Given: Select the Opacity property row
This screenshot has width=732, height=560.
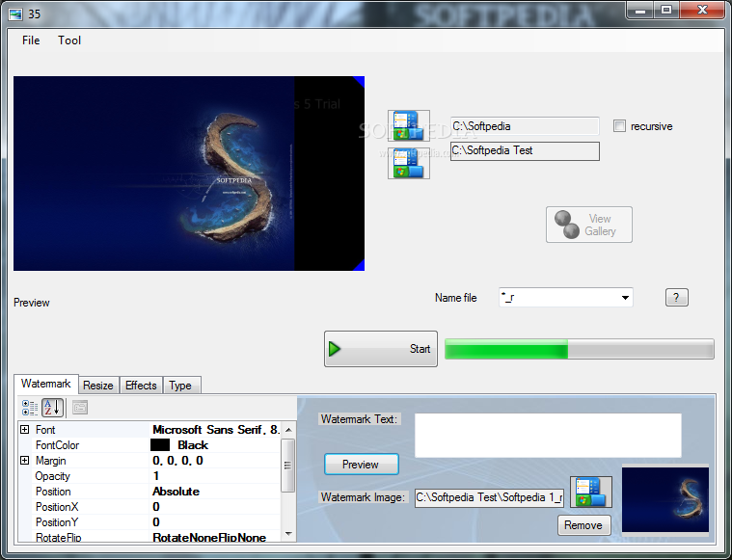Looking at the screenshot, I should (149, 476).
